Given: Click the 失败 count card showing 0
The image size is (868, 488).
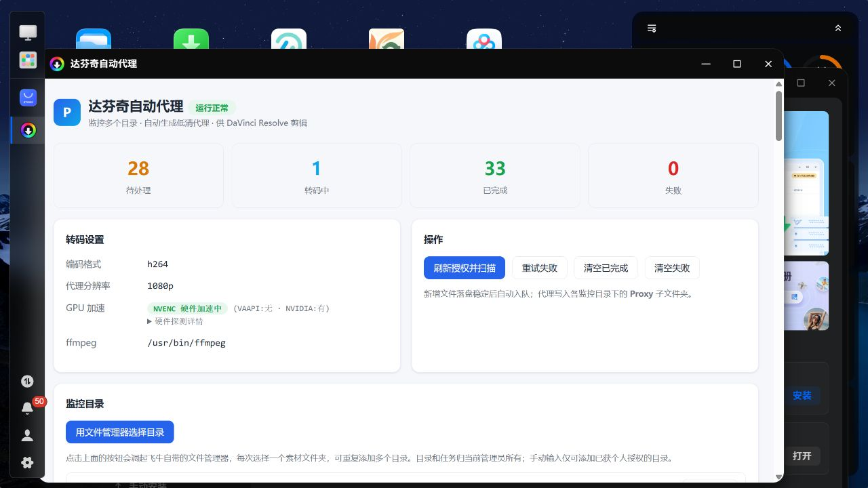Looking at the screenshot, I should 673,176.
